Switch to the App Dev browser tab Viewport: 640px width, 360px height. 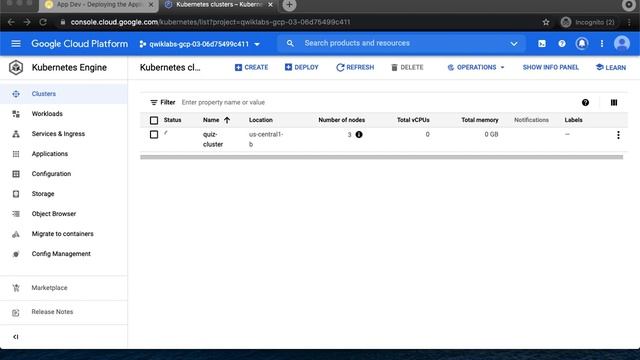[x=98, y=5]
